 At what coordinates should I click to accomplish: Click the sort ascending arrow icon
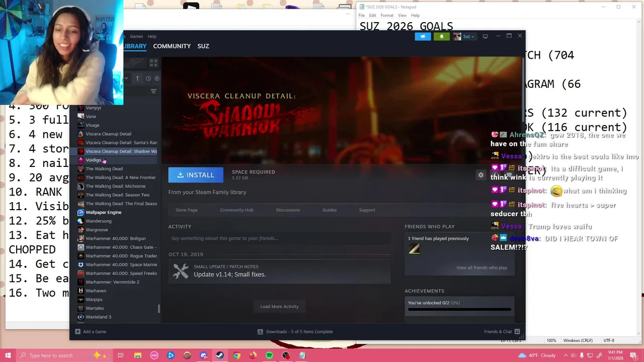click(137, 78)
